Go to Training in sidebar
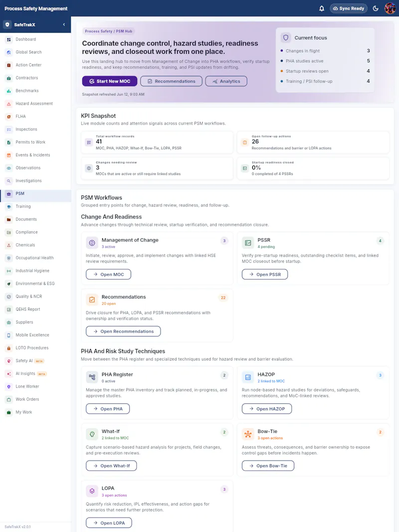This screenshot has height=532, width=399. [x=35, y=206]
